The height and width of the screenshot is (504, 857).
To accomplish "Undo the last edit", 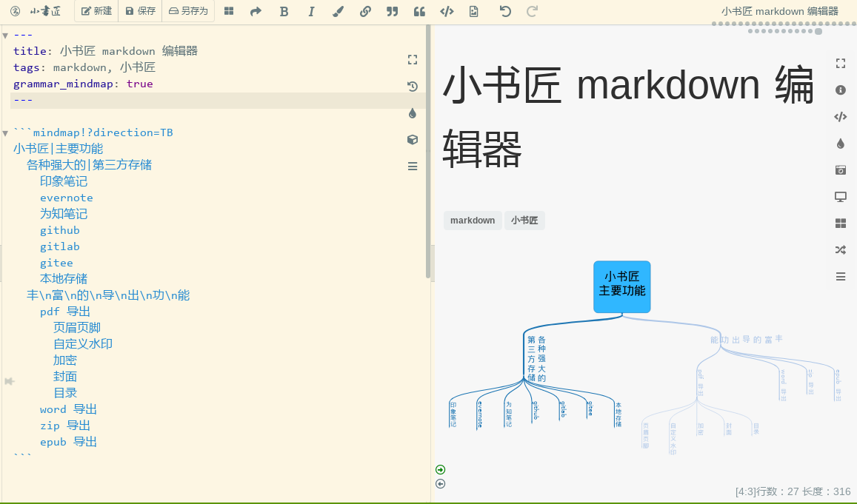I will coord(505,11).
